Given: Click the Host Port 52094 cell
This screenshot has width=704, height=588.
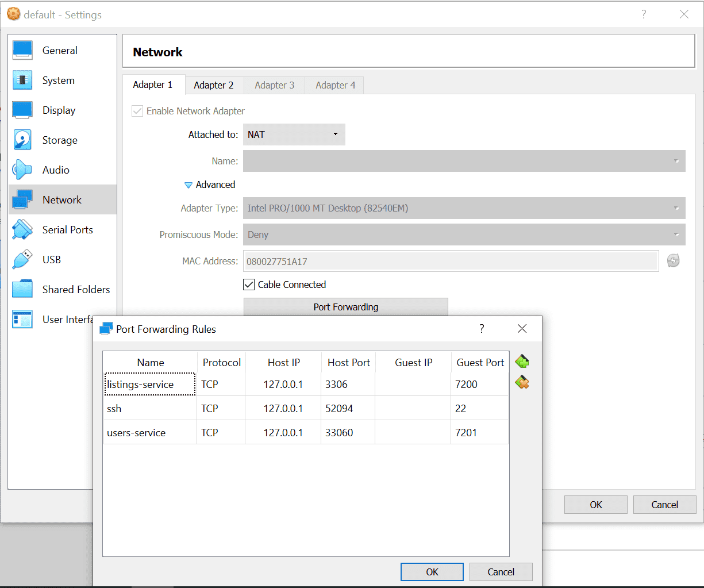Looking at the screenshot, I should point(348,409).
